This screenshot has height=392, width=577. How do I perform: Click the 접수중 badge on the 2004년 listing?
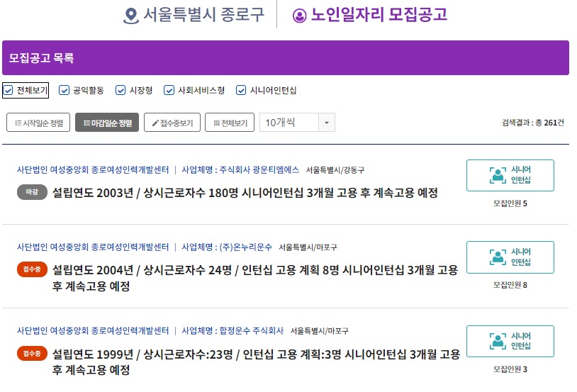(x=32, y=269)
